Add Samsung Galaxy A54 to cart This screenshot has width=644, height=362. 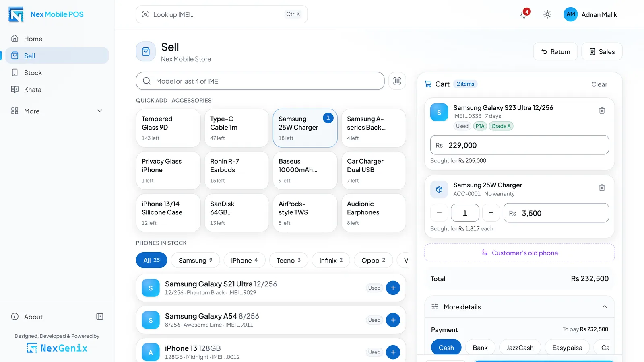pos(393,320)
